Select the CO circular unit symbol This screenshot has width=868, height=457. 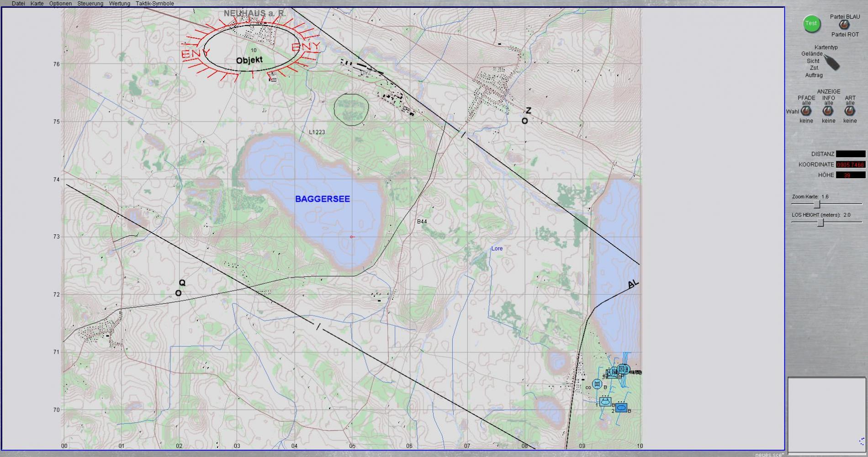[597, 384]
